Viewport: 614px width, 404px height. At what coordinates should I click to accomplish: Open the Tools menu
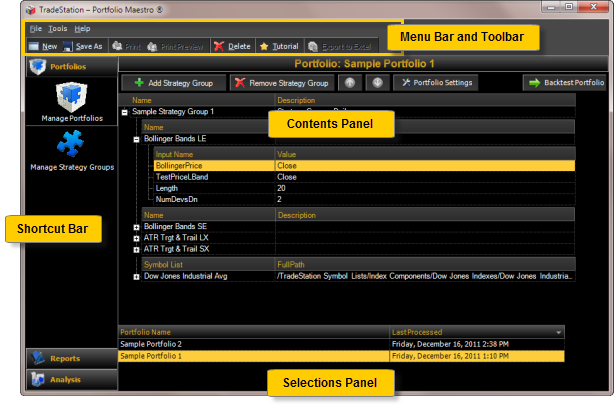(x=58, y=29)
